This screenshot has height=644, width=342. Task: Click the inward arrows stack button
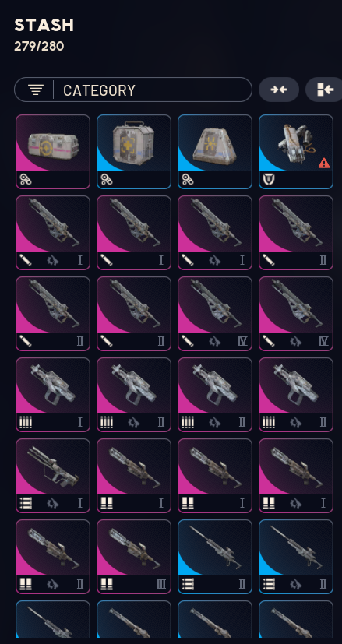[x=279, y=90]
